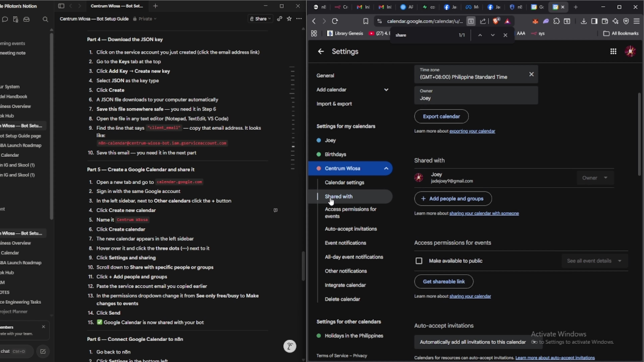This screenshot has width=644, height=362.
Task: Expand the Add calendar section
Action: point(386,90)
